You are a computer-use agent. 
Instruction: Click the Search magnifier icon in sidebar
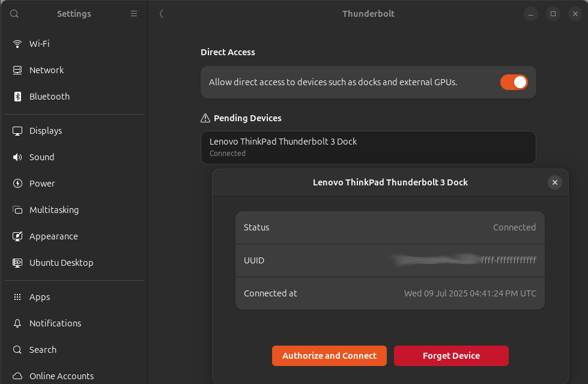[17, 350]
